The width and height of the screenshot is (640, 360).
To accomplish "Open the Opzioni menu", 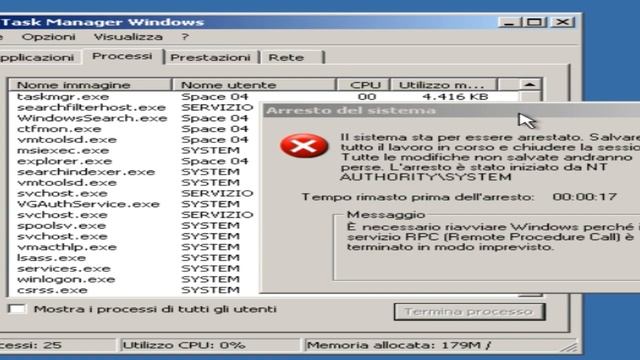I will click(x=48, y=37).
